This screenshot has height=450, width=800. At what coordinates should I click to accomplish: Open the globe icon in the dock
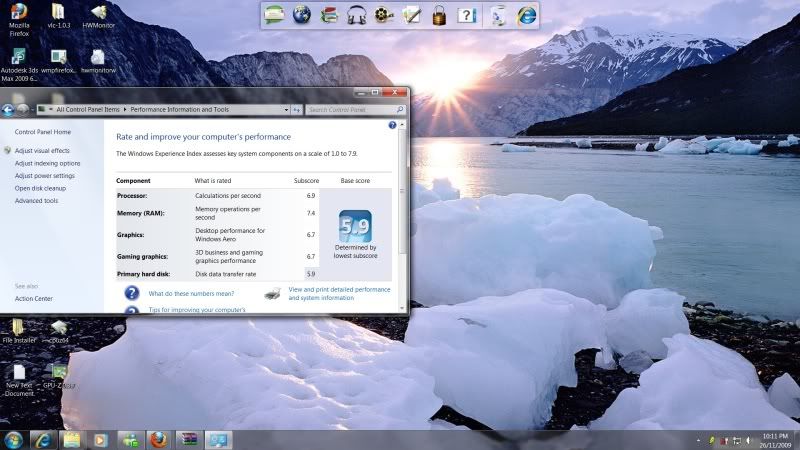pyautogui.click(x=302, y=15)
